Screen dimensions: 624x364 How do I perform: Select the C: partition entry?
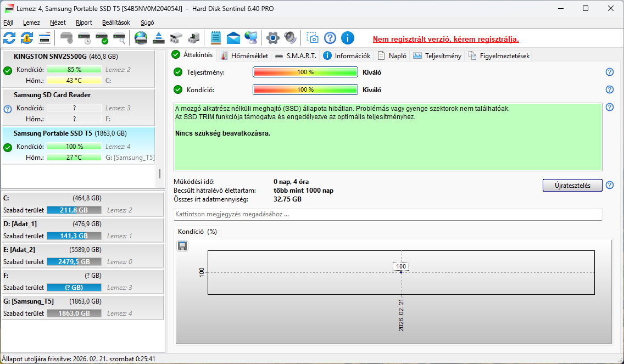[x=83, y=204]
